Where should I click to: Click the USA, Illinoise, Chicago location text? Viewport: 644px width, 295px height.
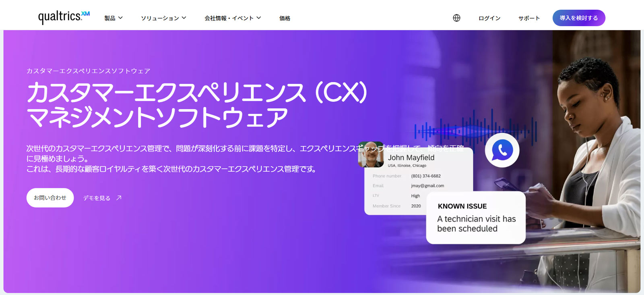click(x=407, y=166)
